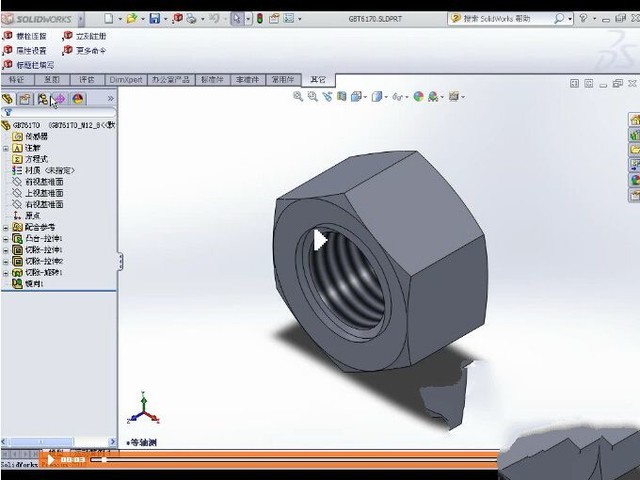Expand the 配合参考 tree node
640x480 pixels.
pos(6,227)
